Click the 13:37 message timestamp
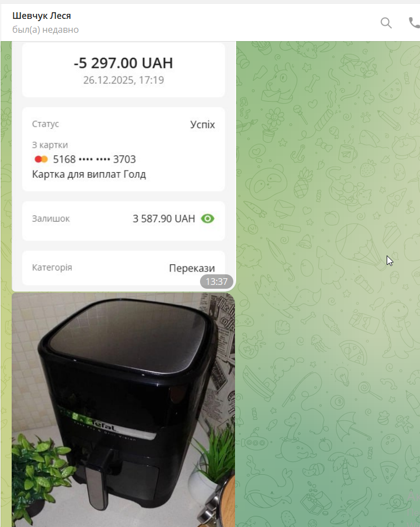Screen dimensions: 420x527 (x=217, y=282)
